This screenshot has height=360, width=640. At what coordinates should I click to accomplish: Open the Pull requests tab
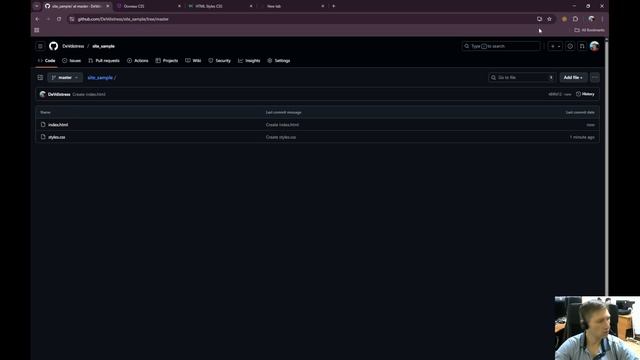(x=104, y=60)
